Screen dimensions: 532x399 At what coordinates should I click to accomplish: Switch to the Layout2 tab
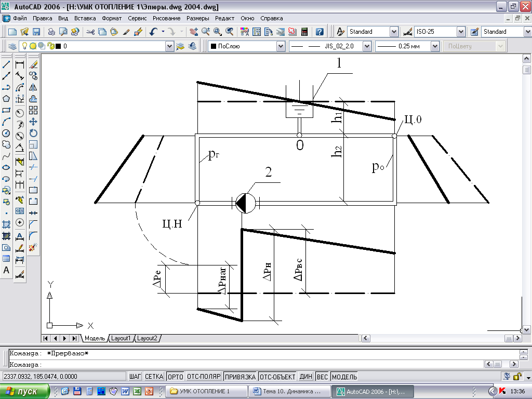[x=147, y=338]
